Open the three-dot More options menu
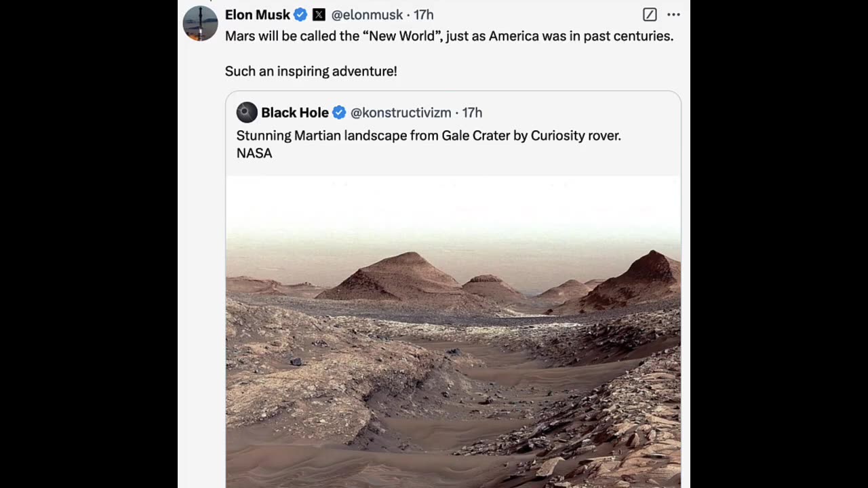Viewport: 868px width, 488px height. 673,15
